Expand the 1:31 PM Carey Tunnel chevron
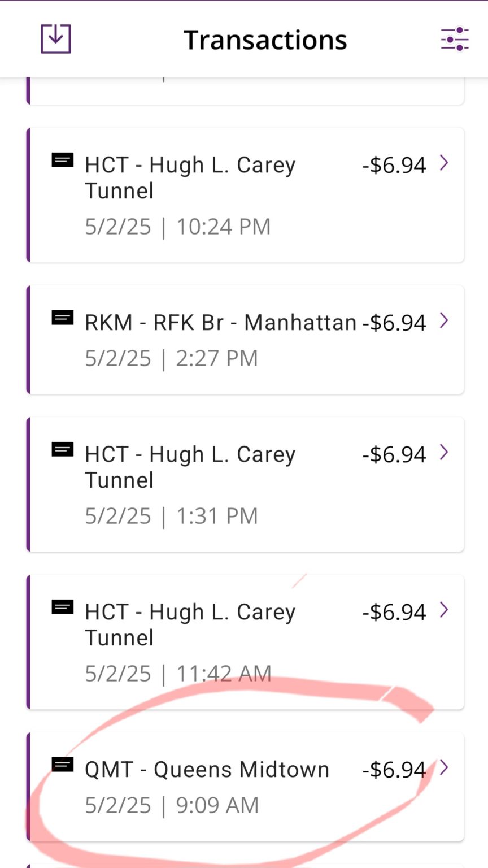The height and width of the screenshot is (868, 488). pyautogui.click(x=444, y=452)
